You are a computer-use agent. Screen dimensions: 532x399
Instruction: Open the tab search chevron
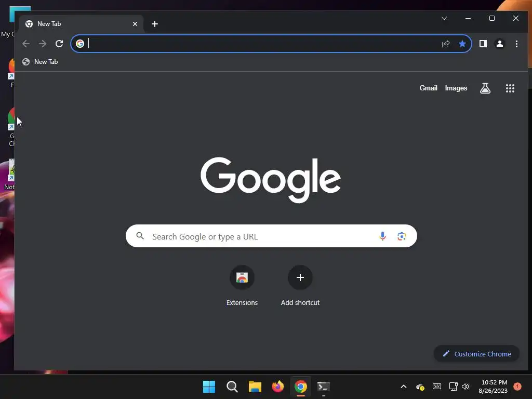tap(444, 18)
